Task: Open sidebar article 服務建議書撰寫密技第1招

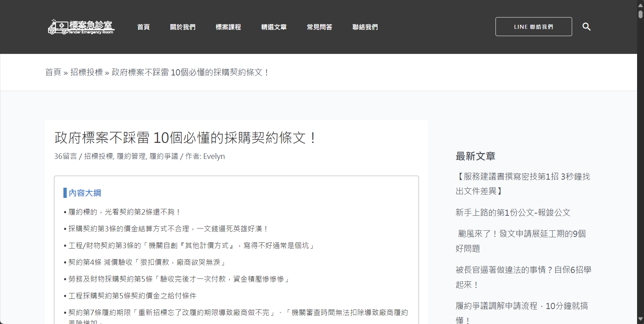Action: pos(522,184)
